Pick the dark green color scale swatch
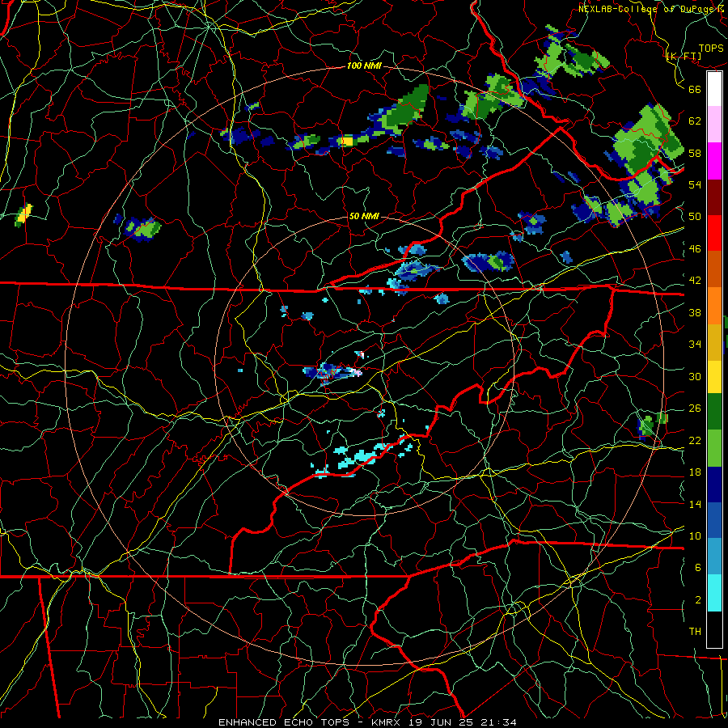The height and width of the screenshot is (728, 728). pyautogui.click(x=714, y=412)
